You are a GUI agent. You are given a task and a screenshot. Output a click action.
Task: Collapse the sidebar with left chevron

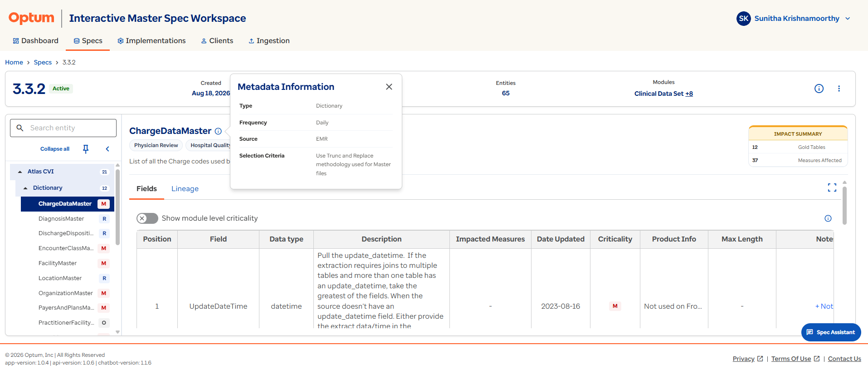pos(107,149)
